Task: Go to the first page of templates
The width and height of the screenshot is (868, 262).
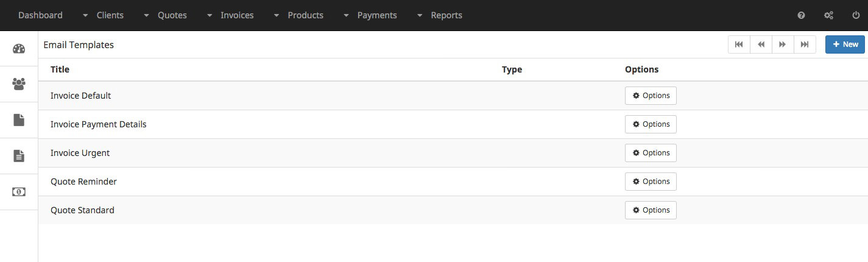Action: coord(739,44)
